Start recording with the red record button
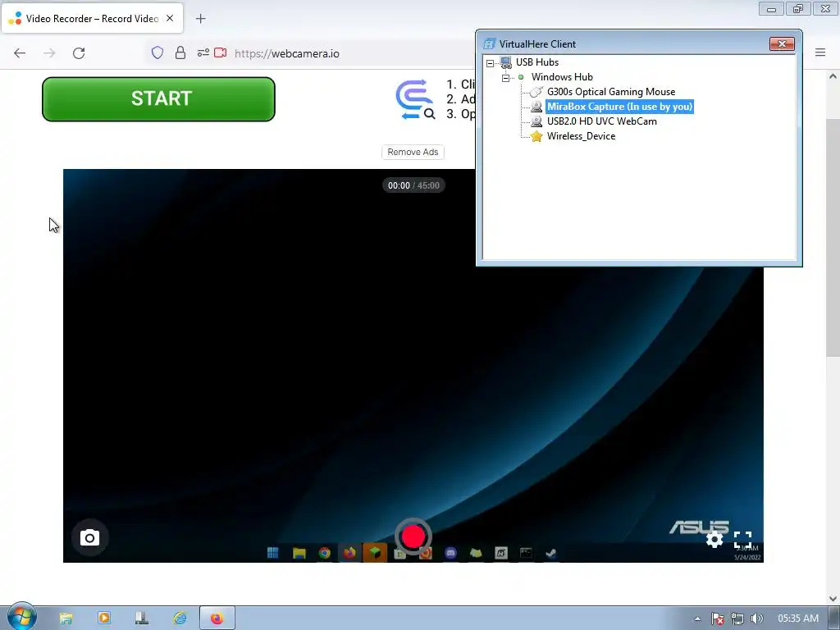 [x=413, y=536]
